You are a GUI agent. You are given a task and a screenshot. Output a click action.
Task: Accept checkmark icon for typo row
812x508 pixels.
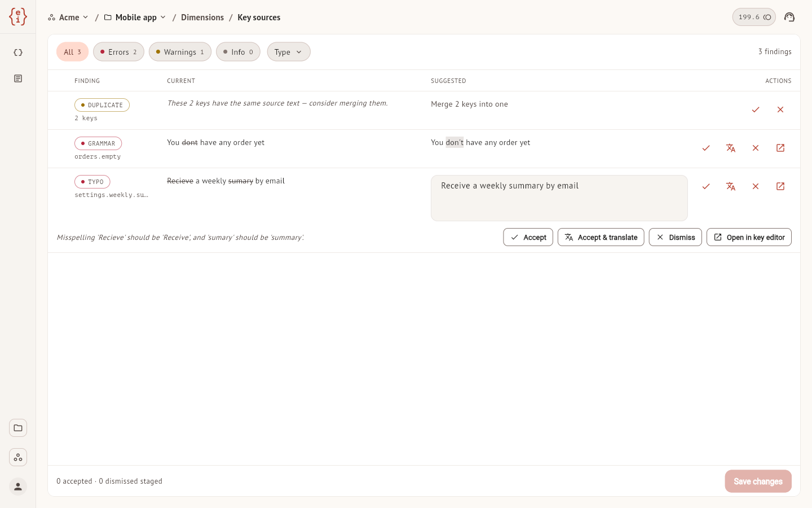pyautogui.click(x=706, y=186)
